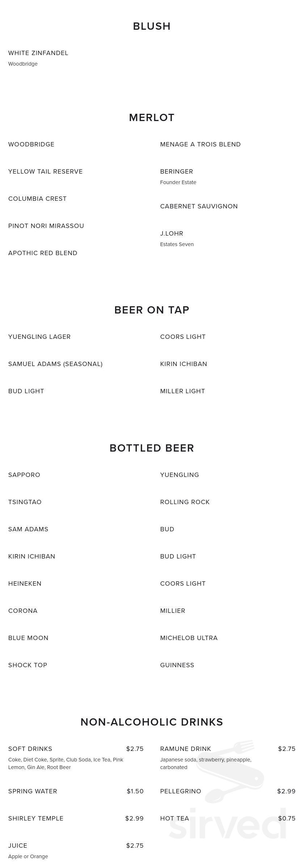Select Samuel Adams (Seasonal) on tap
The height and width of the screenshot is (868, 307).
click(x=55, y=364)
